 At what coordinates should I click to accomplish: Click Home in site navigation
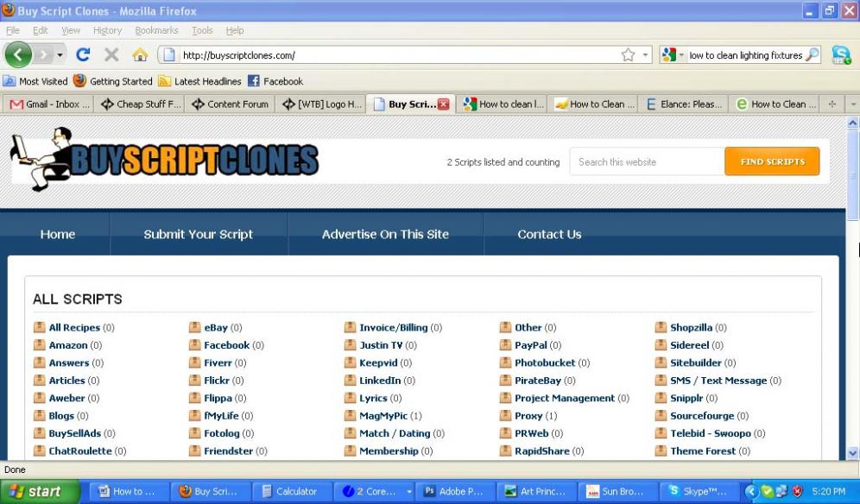pyautogui.click(x=58, y=234)
